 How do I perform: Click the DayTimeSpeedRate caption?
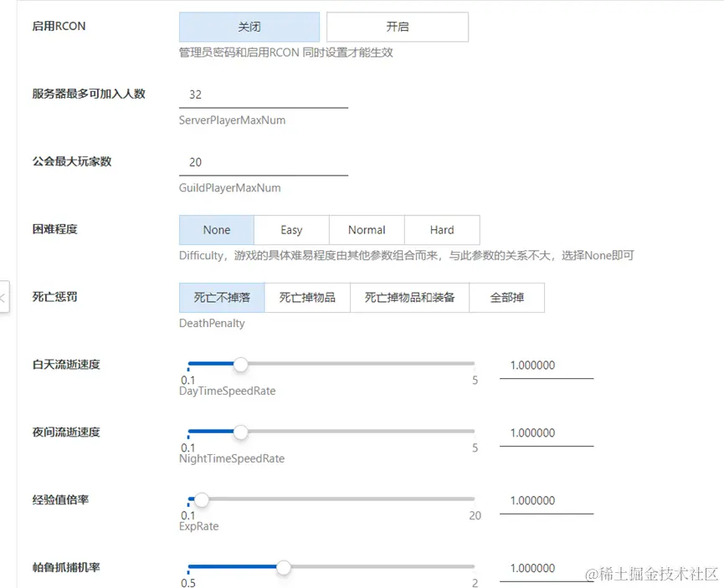pos(227,391)
